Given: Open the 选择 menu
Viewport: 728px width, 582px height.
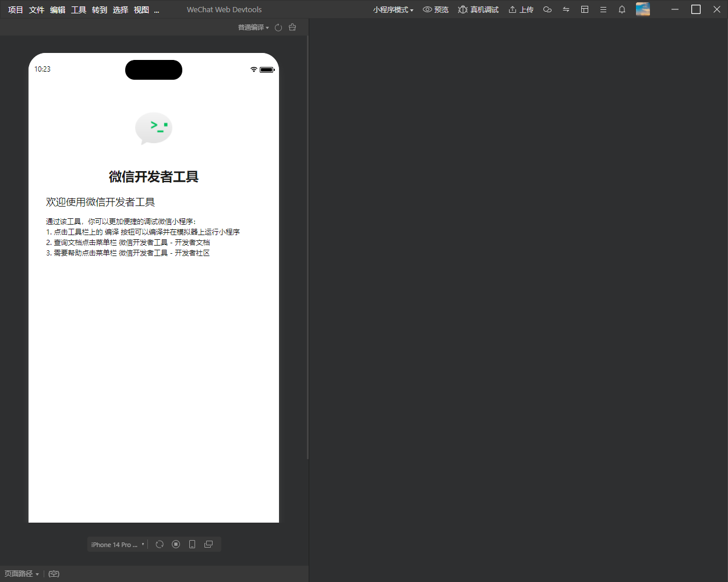Looking at the screenshot, I should 121,10.
